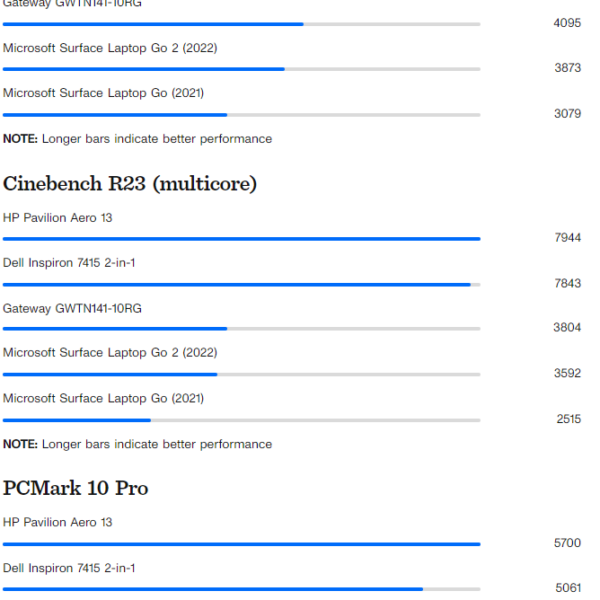The height and width of the screenshot is (600, 600).
Task: Select Dell Inspiron 7415 label scoring 7843
Action: click(x=69, y=262)
